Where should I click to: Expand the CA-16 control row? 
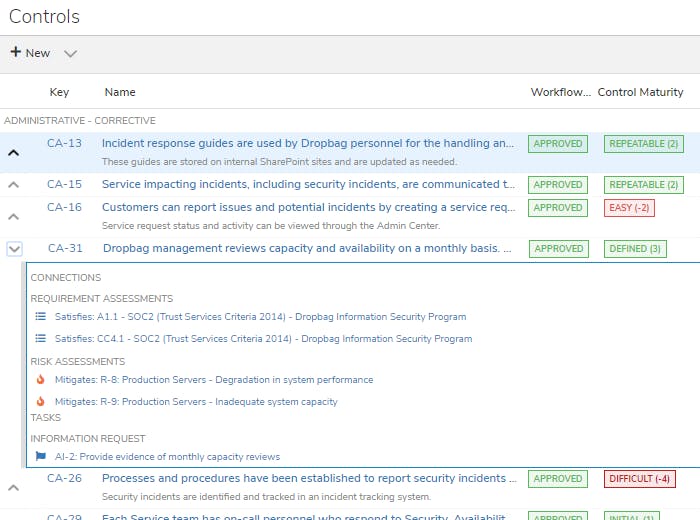pyautogui.click(x=14, y=216)
